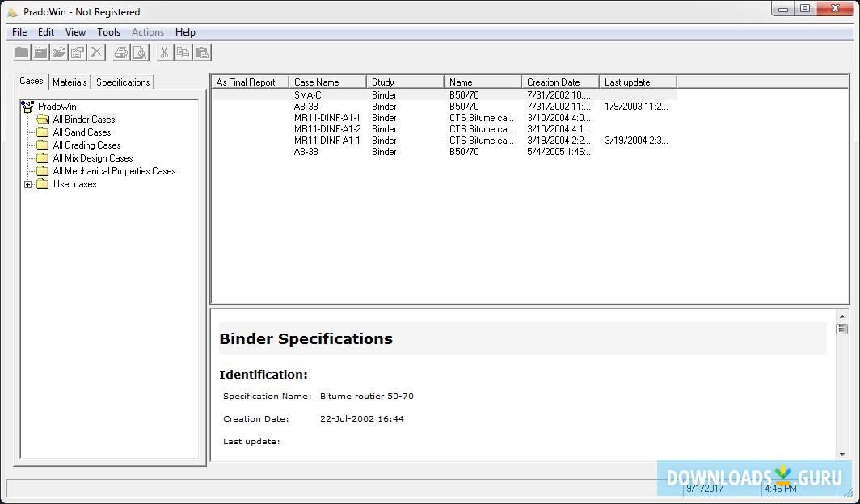
Task: Select AB-3B case created 5/4/2005
Action: click(x=445, y=152)
